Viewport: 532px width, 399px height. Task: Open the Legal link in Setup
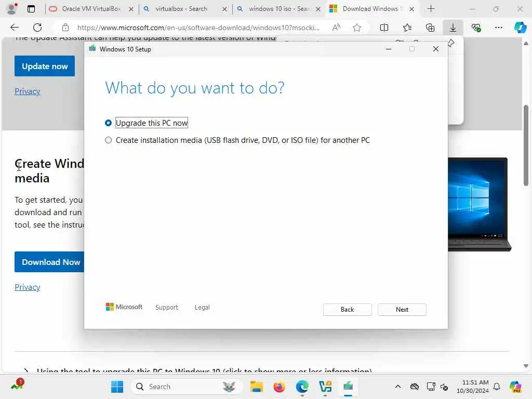(202, 308)
